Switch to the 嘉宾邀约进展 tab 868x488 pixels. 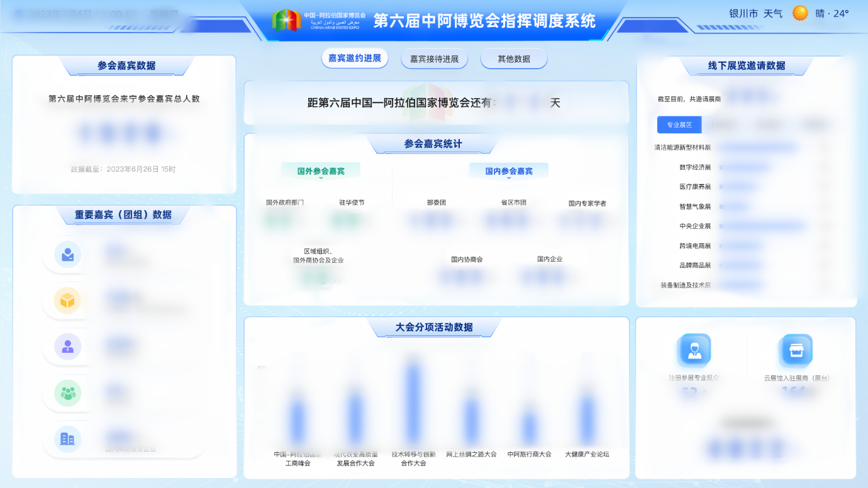pos(355,58)
